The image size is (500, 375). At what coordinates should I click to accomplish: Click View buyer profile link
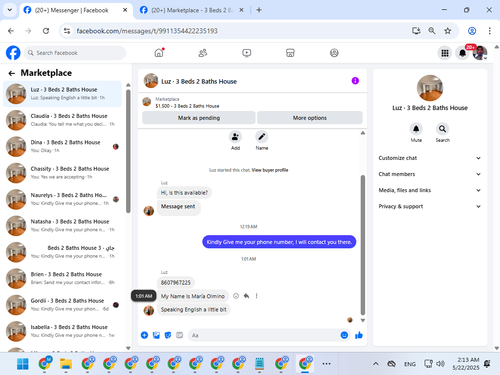[270, 170]
